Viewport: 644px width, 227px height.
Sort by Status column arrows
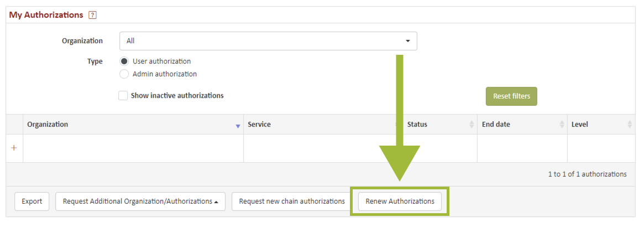[472, 124]
